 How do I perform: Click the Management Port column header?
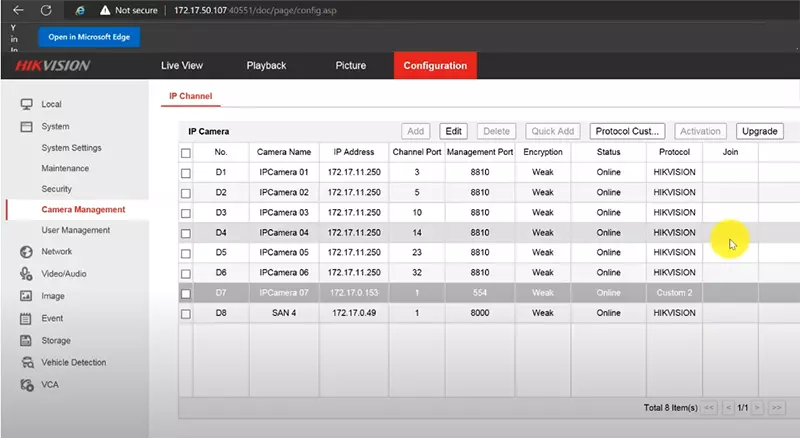tap(480, 152)
